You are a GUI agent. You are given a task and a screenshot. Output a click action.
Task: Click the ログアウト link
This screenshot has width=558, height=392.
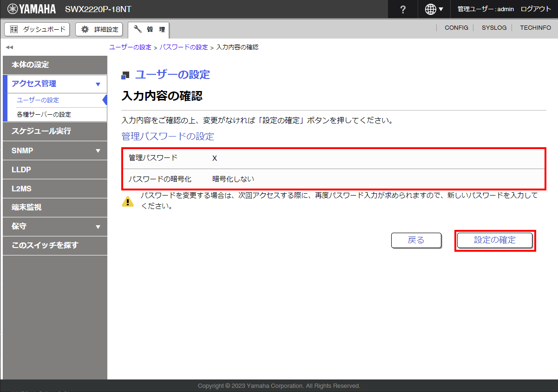pos(536,9)
